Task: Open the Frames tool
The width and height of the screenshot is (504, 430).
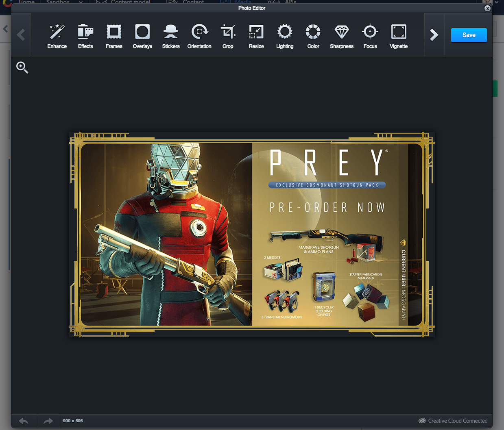Action: point(114,37)
